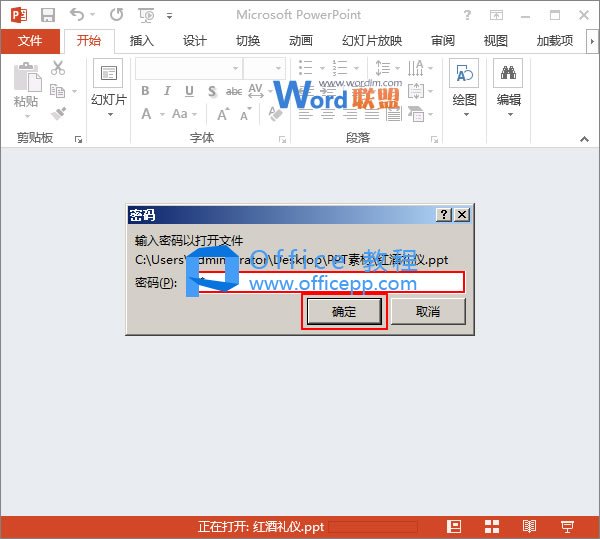Click the Cut scissors icon
Screen dimensions: 600x539
coord(58,68)
